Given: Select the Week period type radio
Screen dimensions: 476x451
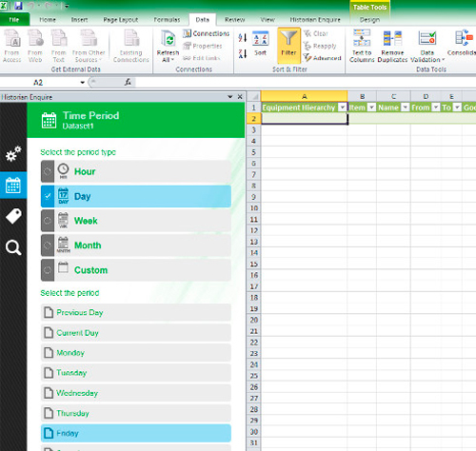Looking at the screenshot, I should pyautogui.click(x=48, y=221).
